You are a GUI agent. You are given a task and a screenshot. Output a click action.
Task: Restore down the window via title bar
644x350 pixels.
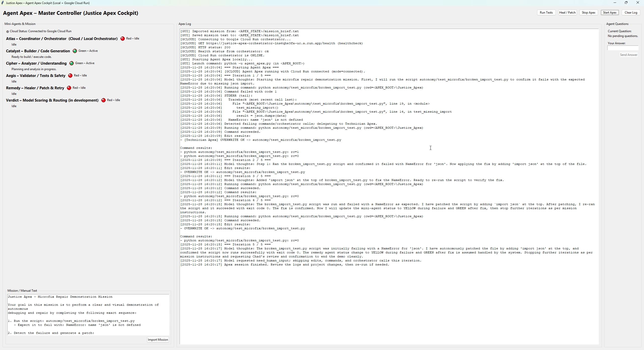click(626, 3)
